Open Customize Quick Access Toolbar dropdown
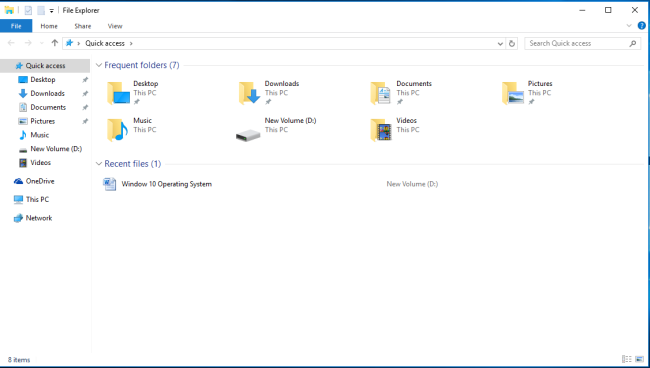 coord(51,11)
